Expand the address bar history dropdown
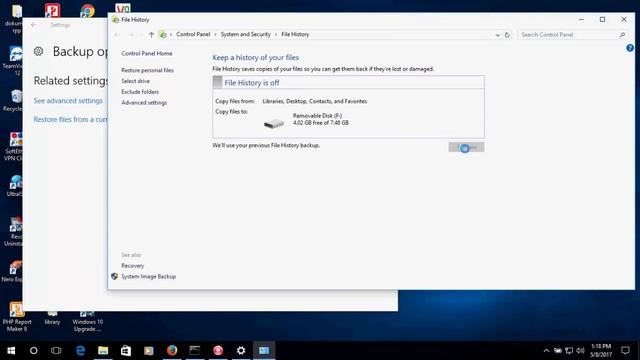The width and height of the screenshot is (640, 360). click(x=498, y=35)
